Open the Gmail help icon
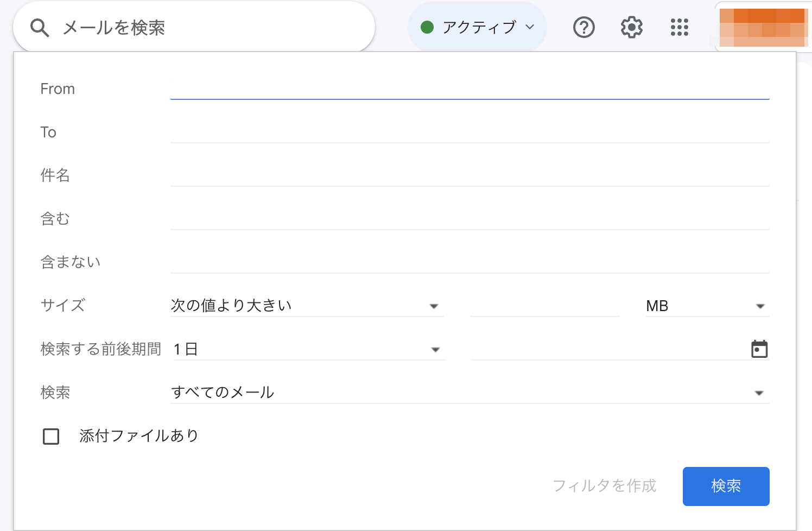 click(x=583, y=27)
